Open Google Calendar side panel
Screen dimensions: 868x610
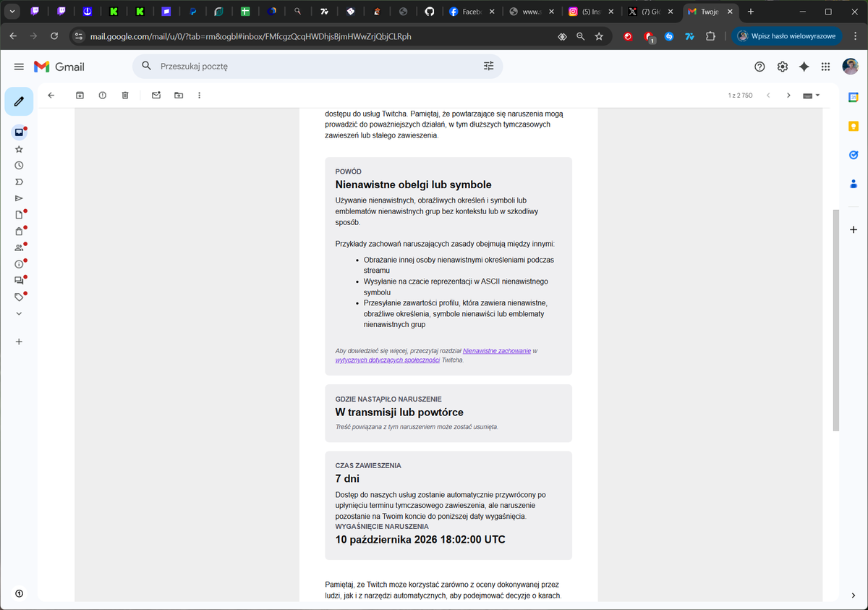(x=854, y=97)
